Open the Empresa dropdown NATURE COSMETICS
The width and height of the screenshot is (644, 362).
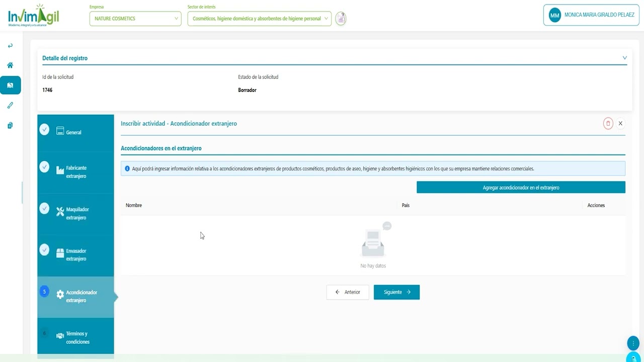tap(135, 19)
